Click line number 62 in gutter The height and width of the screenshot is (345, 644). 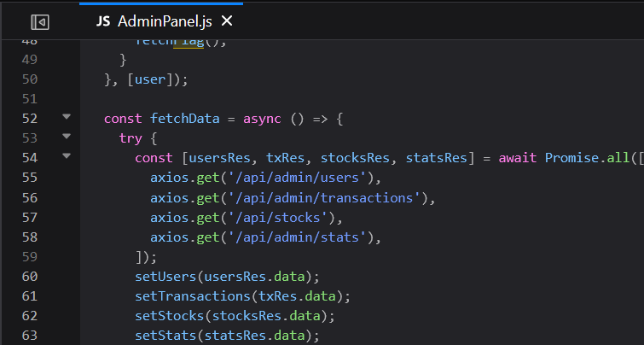point(30,315)
